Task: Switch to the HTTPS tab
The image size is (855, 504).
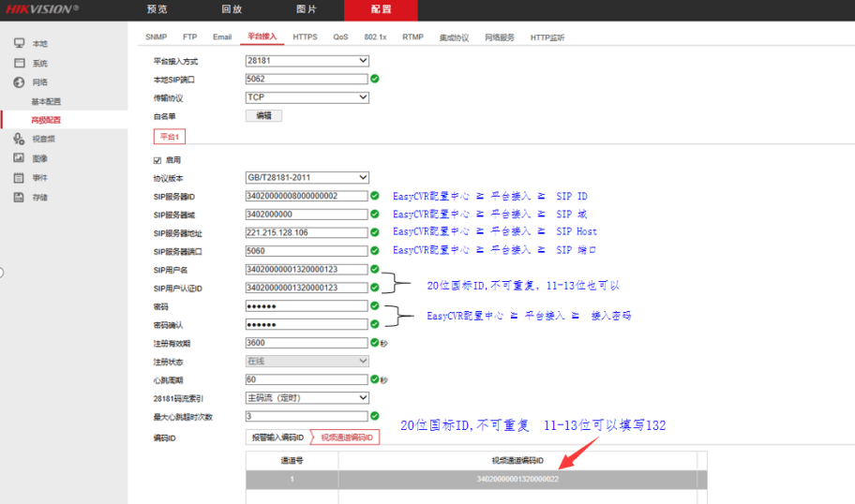Action: (x=305, y=37)
